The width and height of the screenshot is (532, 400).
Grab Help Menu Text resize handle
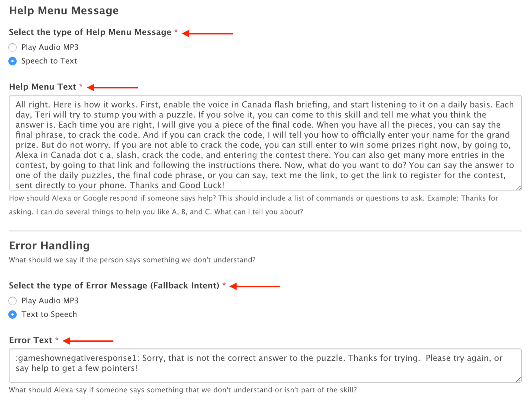click(x=518, y=188)
